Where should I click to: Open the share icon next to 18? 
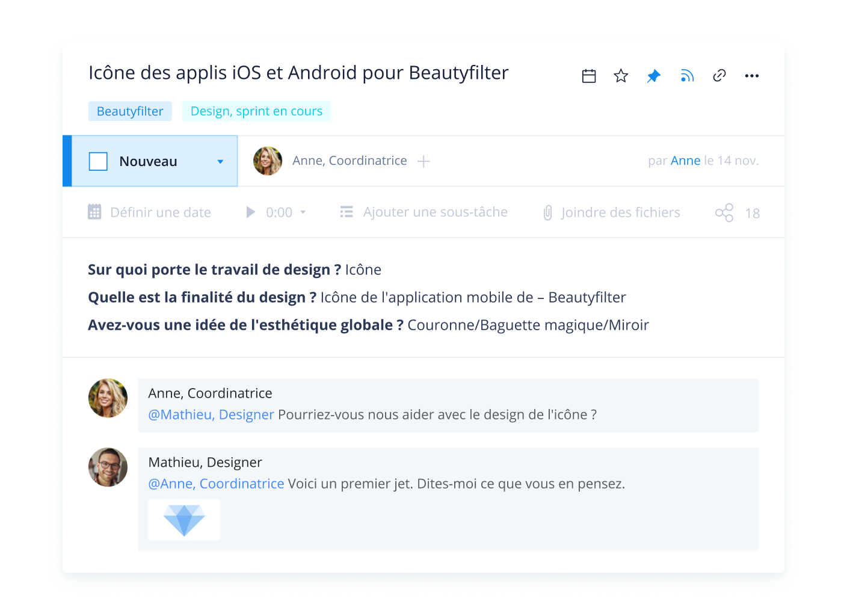(724, 213)
